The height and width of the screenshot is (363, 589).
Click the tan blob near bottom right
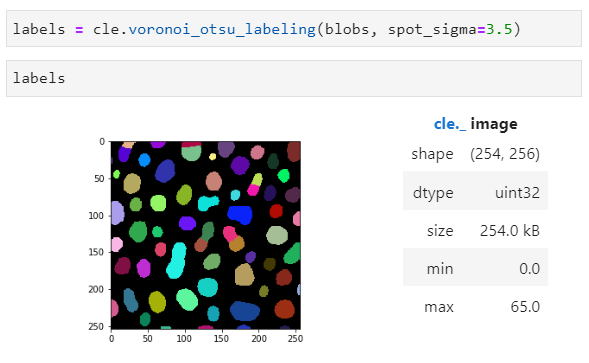245,274
